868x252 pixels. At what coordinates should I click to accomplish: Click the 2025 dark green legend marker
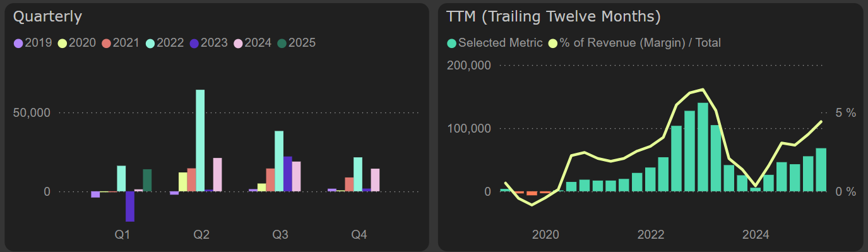[x=283, y=43]
